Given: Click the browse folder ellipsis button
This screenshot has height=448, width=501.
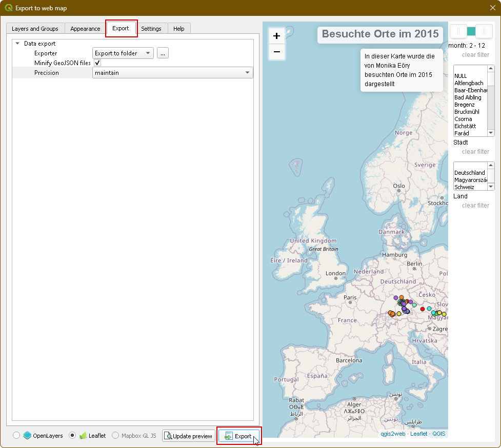Looking at the screenshot, I should click(163, 53).
